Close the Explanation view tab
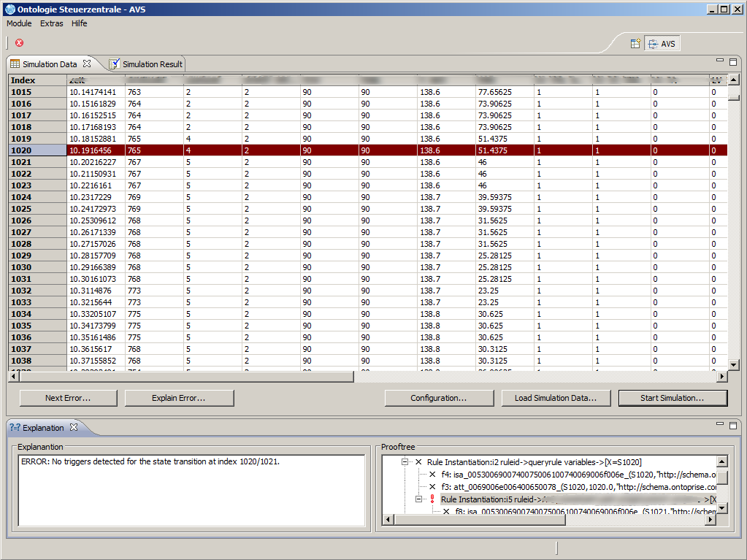The height and width of the screenshot is (560, 747). pyautogui.click(x=74, y=428)
